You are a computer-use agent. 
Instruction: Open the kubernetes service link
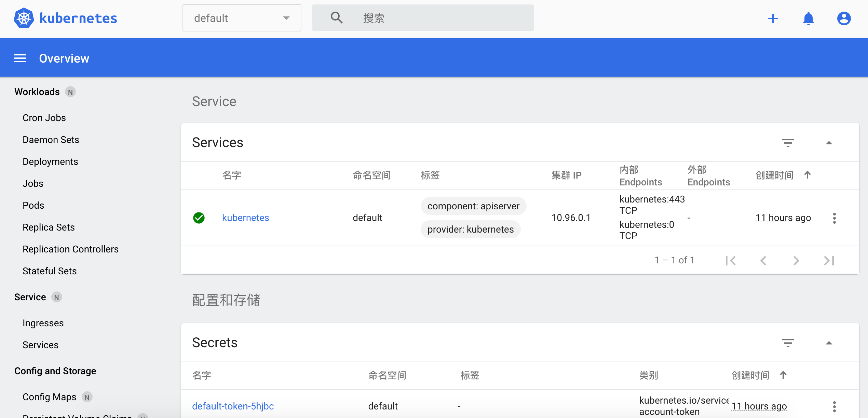[245, 218]
